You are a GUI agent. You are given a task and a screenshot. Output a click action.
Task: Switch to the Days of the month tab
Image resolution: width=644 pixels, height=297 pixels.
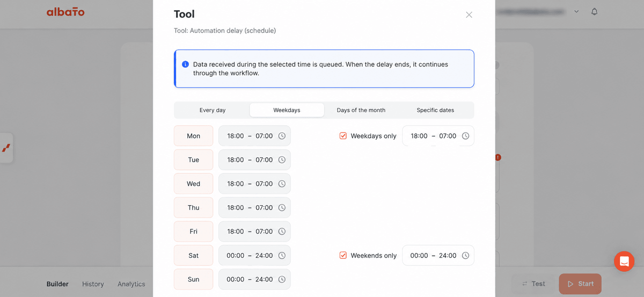[361, 110]
